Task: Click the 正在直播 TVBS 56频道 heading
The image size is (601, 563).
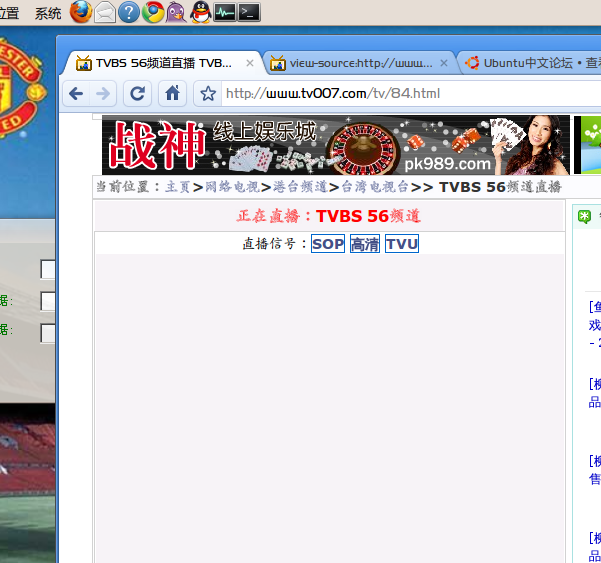Action: [329, 216]
